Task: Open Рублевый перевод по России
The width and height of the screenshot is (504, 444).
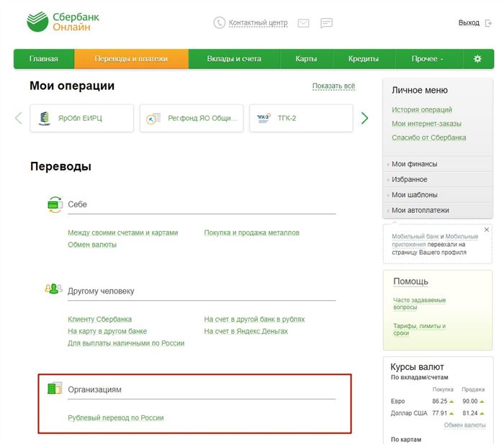Action: [x=116, y=418]
